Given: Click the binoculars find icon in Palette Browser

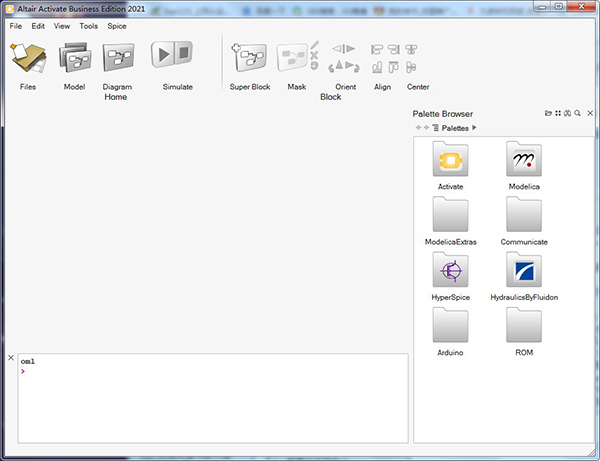Looking at the screenshot, I should [567, 113].
